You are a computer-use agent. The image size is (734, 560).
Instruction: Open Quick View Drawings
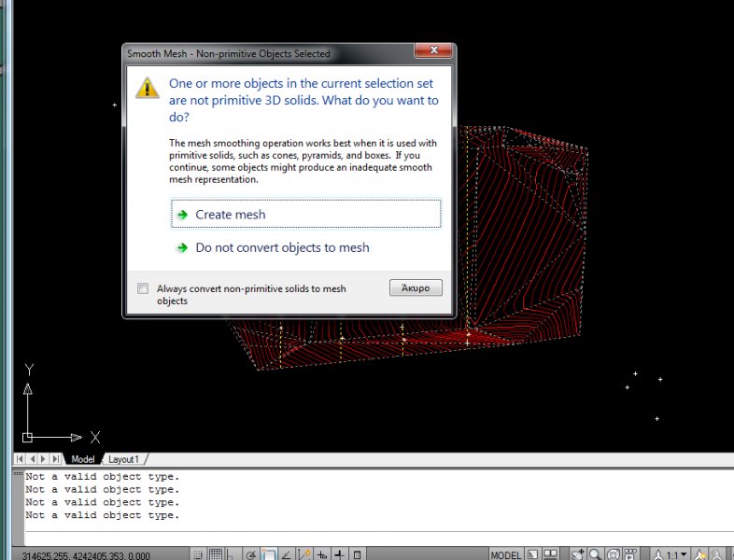(551, 554)
